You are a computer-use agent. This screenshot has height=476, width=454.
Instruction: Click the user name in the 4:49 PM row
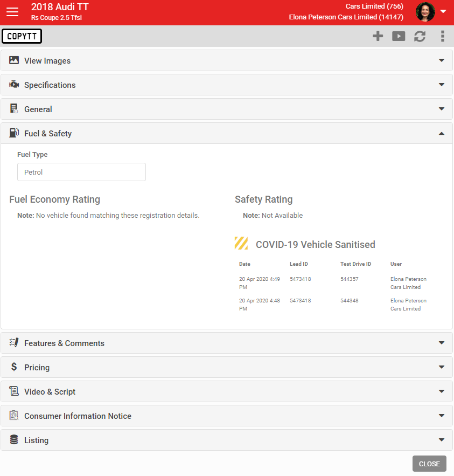(408, 283)
